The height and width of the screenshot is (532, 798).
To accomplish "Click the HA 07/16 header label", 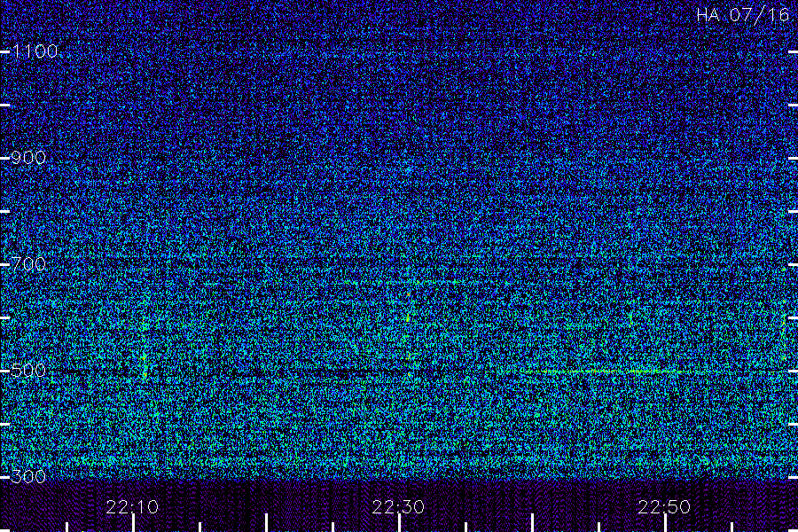I will pyautogui.click(x=742, y=15).
